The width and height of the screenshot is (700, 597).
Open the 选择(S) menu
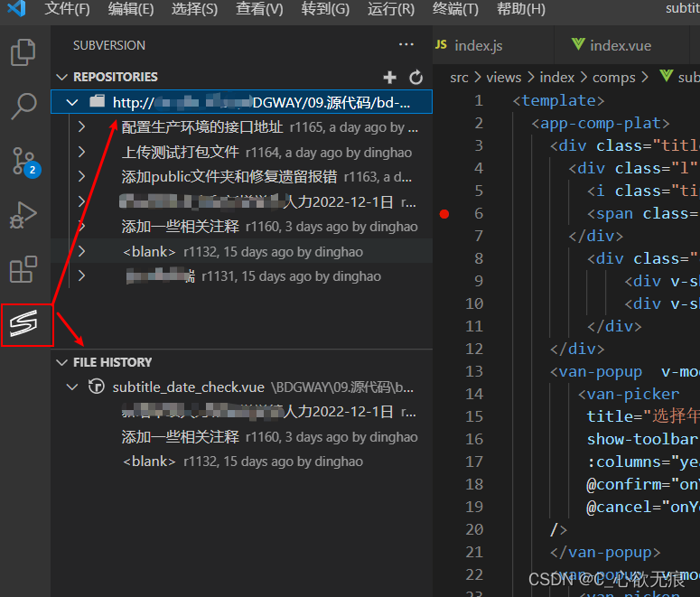click(x=194, y=8)
